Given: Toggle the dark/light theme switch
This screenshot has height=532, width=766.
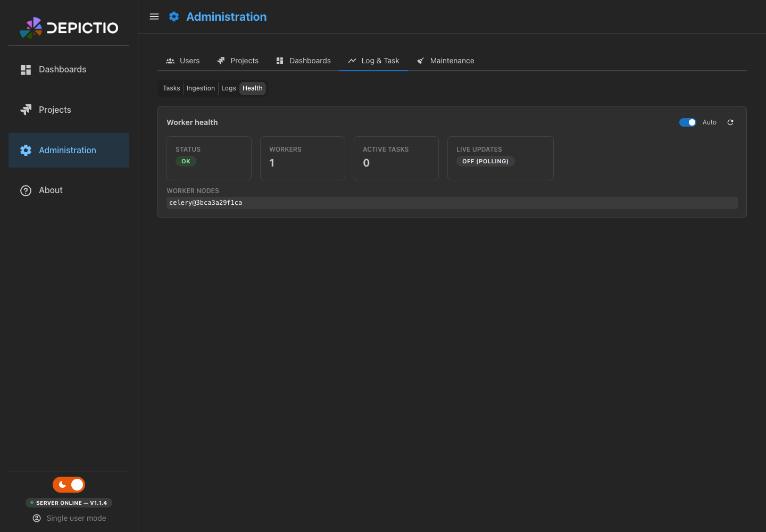Looking at the screenshot, I should coord(69,485).
